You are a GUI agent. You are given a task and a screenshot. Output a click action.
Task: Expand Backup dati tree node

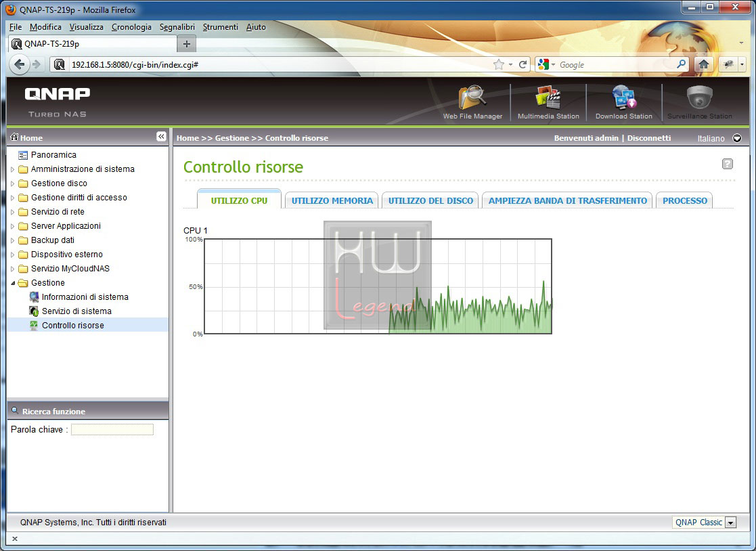point(13,240)
